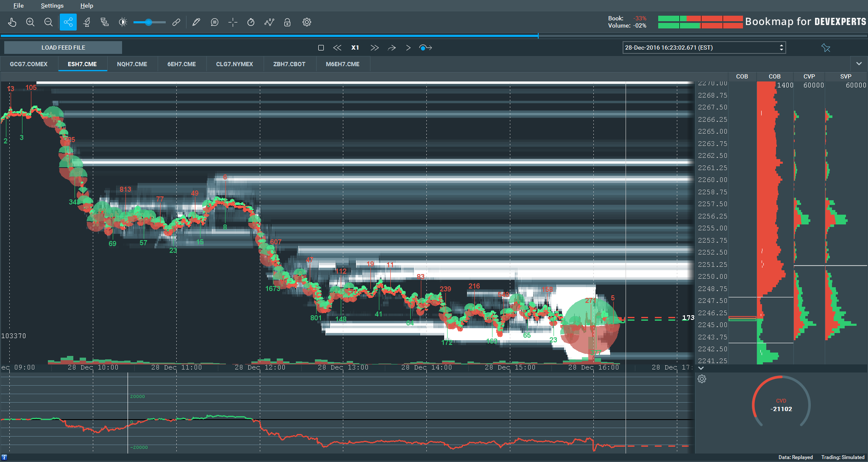Switch to the ESH7.CME tab

click(82, 64)
